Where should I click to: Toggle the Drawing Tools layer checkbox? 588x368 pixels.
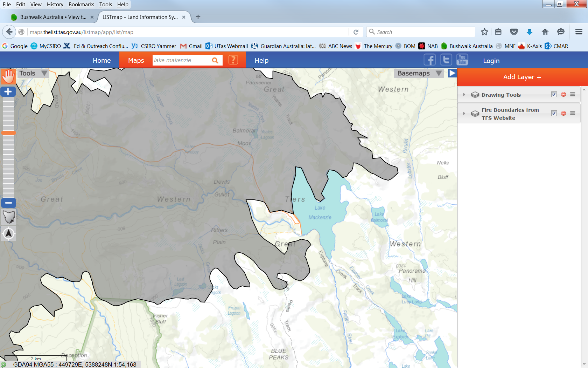(x=554, y=94)
